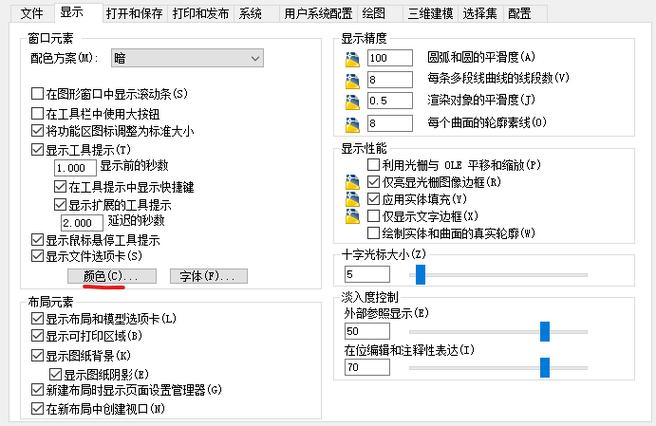Click the drawing-file icon beside 仅显示文字边框
Viewport: 656px width, 426px height.
pos(352,216)
